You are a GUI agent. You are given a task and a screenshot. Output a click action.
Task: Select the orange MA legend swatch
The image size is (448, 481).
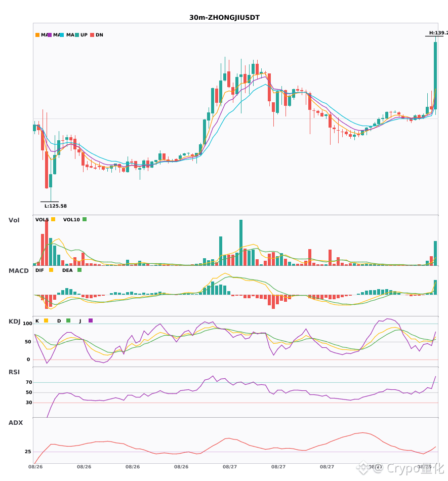(37, 35)
